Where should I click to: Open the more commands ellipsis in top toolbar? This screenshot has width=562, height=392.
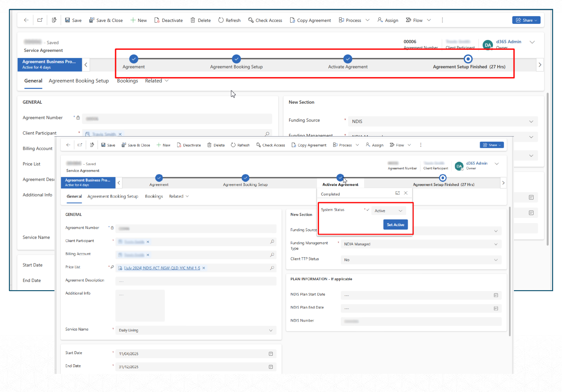tap(442, 20)
